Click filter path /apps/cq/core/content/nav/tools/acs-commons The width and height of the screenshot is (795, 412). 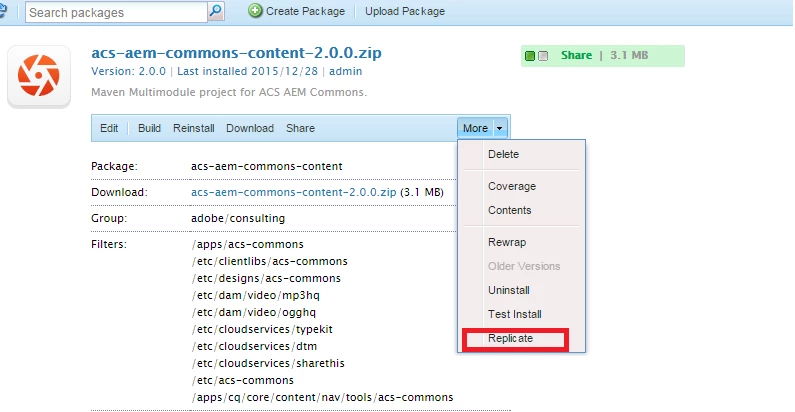pos(322,397)
